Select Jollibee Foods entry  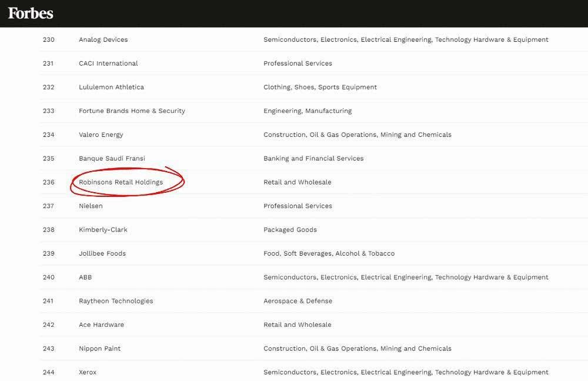(x=102, y=253)
